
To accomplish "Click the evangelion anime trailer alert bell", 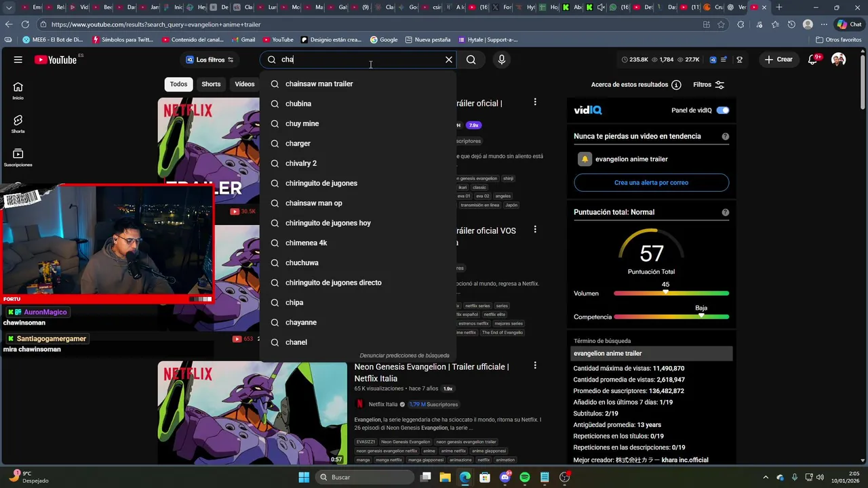I will point(585,159).
